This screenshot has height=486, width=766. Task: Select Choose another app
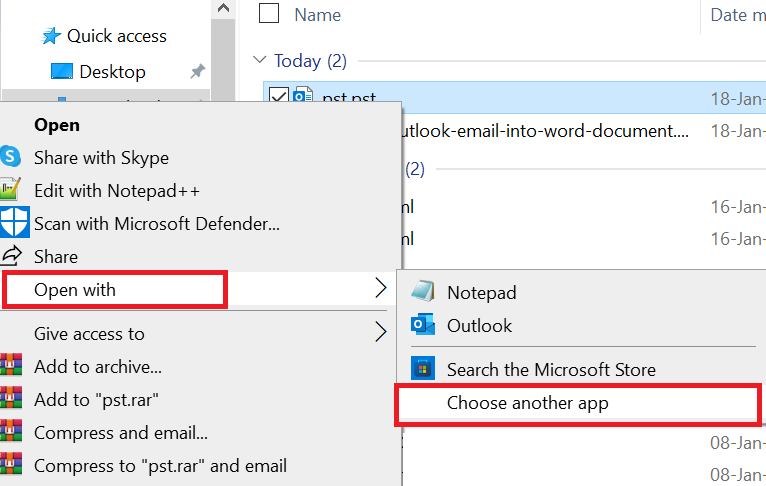pos(528,403)
